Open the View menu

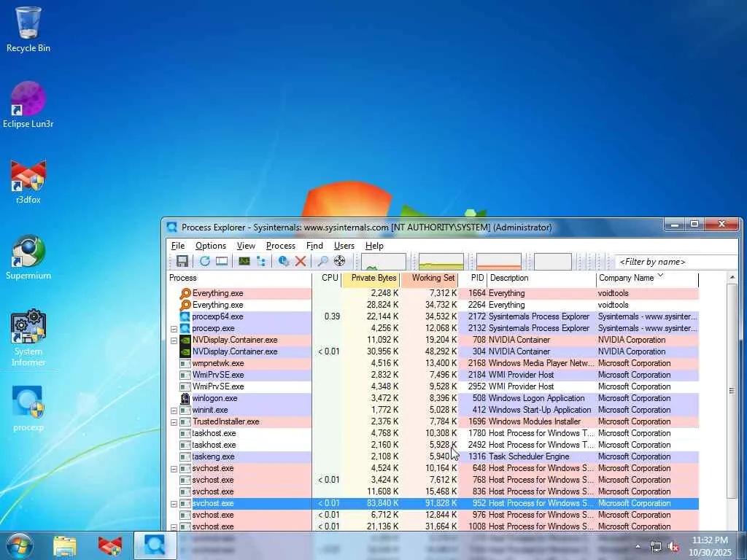[246, 246]
